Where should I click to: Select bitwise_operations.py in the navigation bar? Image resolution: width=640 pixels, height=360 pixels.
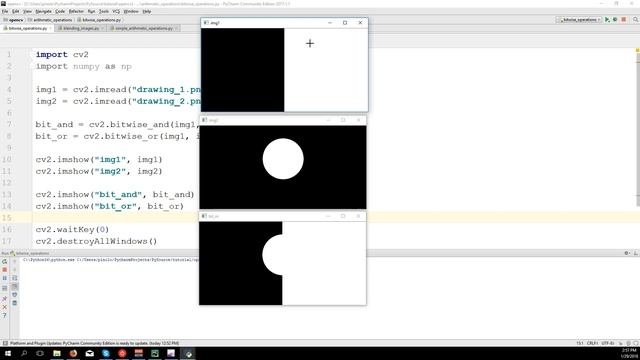pos(99,20)
